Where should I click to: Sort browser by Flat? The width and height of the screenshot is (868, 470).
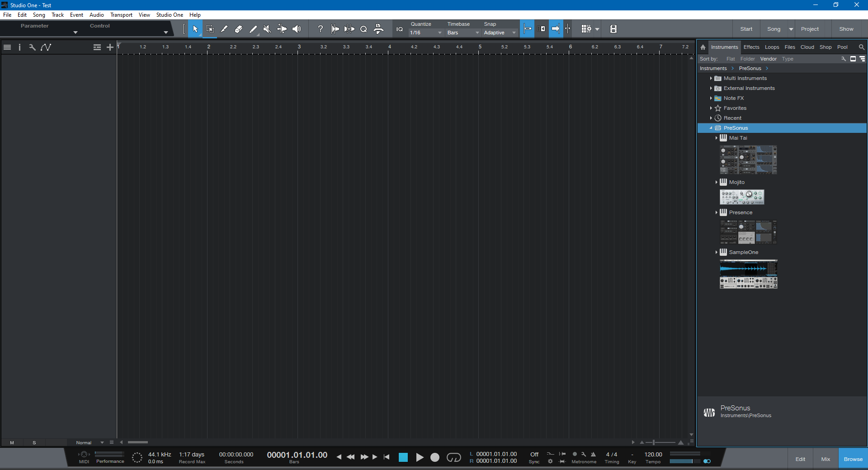click(731, 59)
